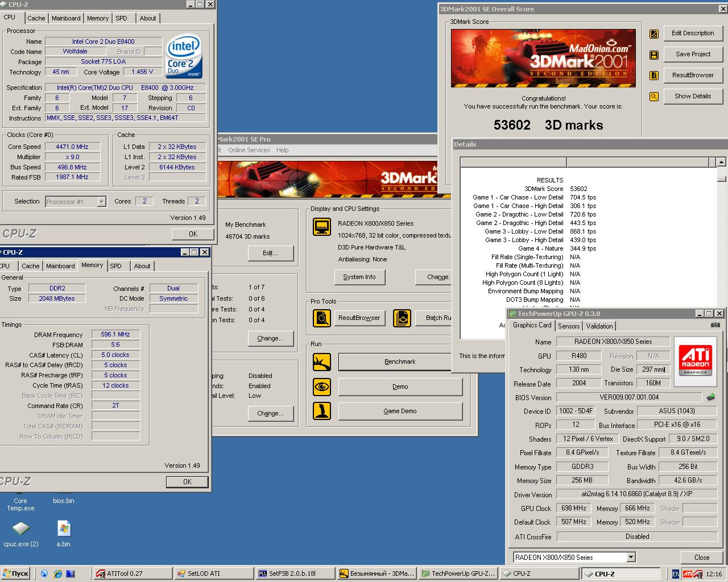This screenshot has height=582, width=728.
Task: Open the bios.bin desktop file
Action: click(63, 501)
